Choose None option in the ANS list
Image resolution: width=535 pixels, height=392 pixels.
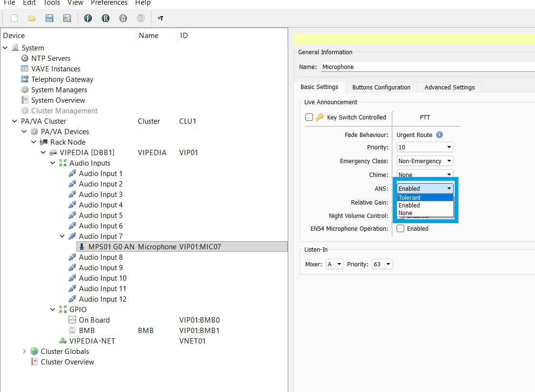[425, 213]
